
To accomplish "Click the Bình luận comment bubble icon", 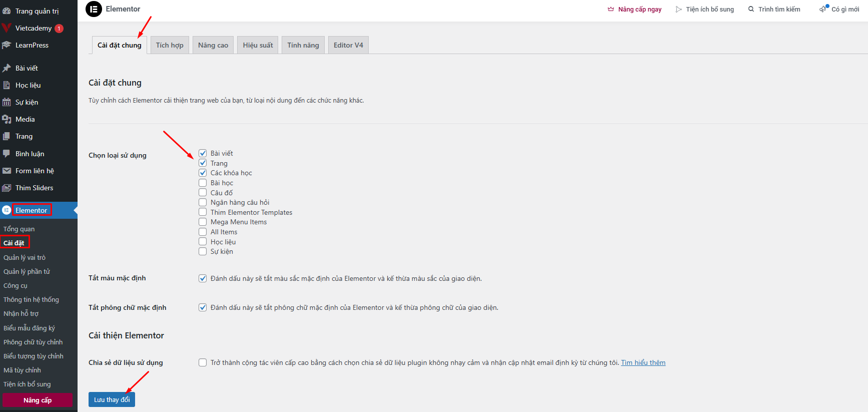I will pyautogui.click(x=7, y=154).
